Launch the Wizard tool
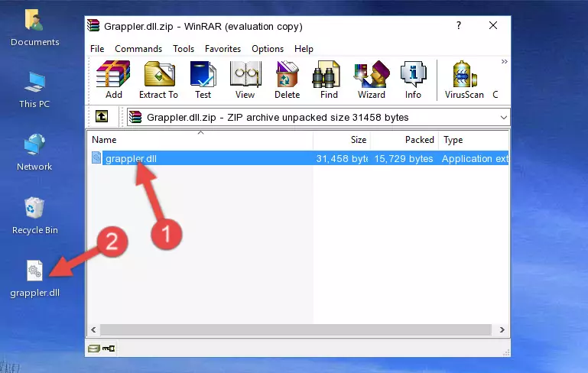The width and height of the screenshot is (588, 373). (372, 79)
